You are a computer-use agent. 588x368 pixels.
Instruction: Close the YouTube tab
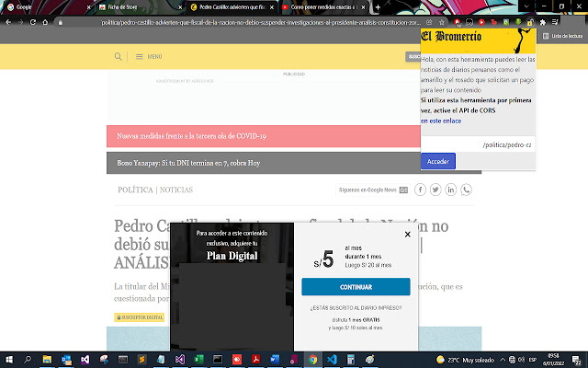click(x=363, y=7)
